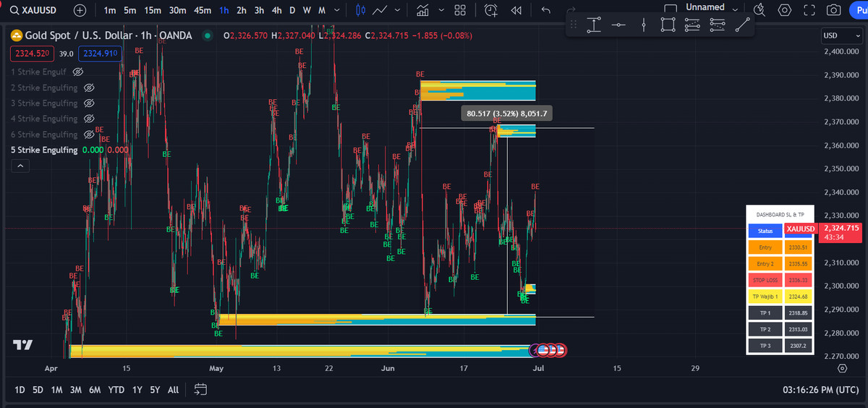The width and height of the screenshot is (868, 408).
Task: Redo the last chart action
Action: coord(572,9)
